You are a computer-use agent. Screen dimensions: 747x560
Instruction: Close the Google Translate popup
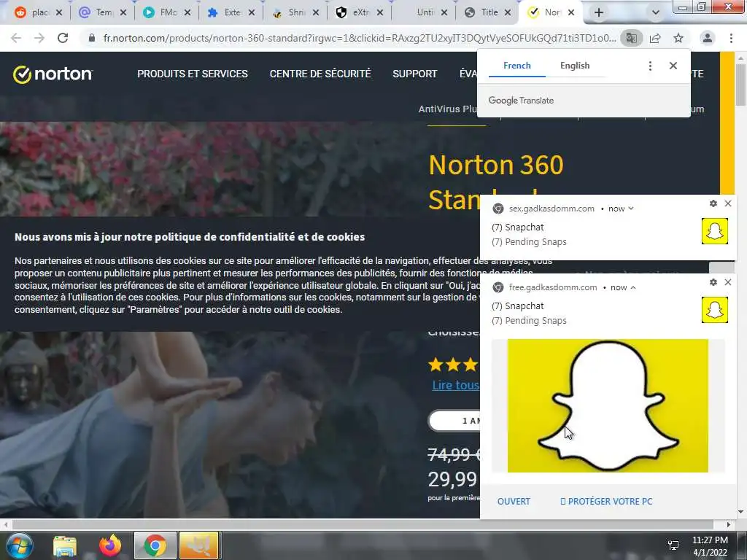673,66
